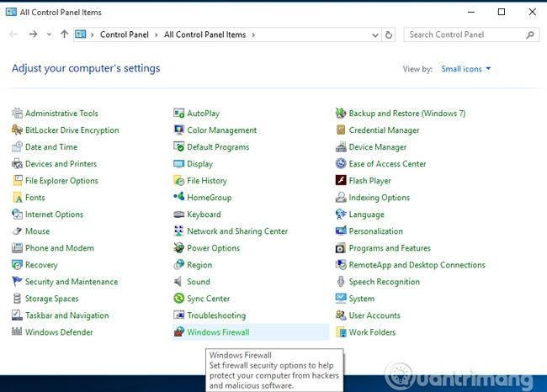Click the Sync Center green icon
The height and width of the screenshot is (392, 547).
click(x=179, y=298)
